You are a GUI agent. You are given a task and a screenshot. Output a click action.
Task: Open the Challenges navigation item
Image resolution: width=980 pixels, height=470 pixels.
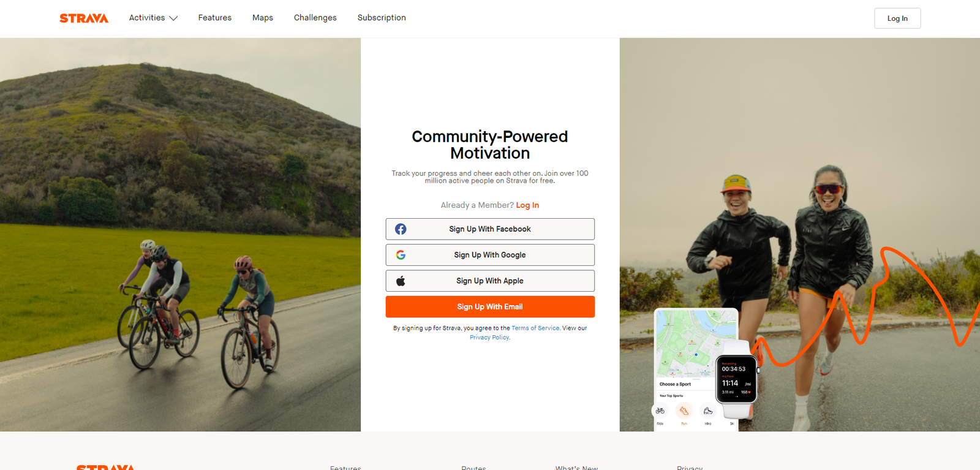click(x=315, y=18)
